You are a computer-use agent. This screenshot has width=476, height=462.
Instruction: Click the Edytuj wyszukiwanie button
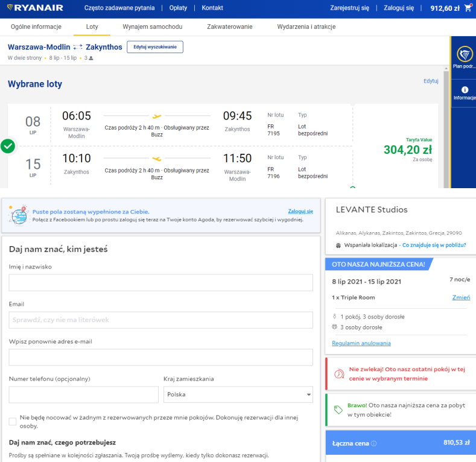click(155, 47)
